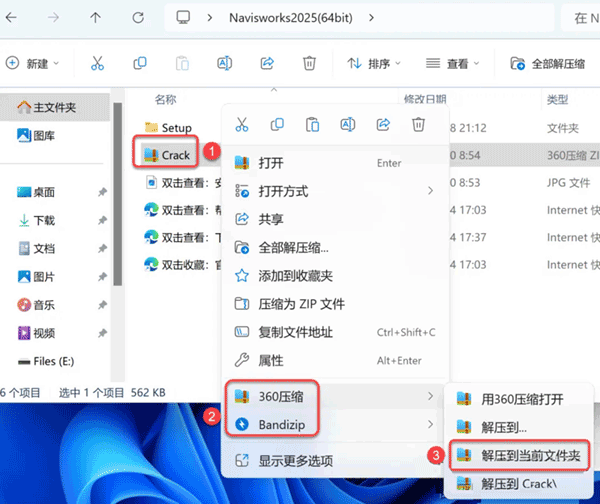Select the Setup folder
The height and width of the screenshot is (504, 600).
tap(168, 127)
